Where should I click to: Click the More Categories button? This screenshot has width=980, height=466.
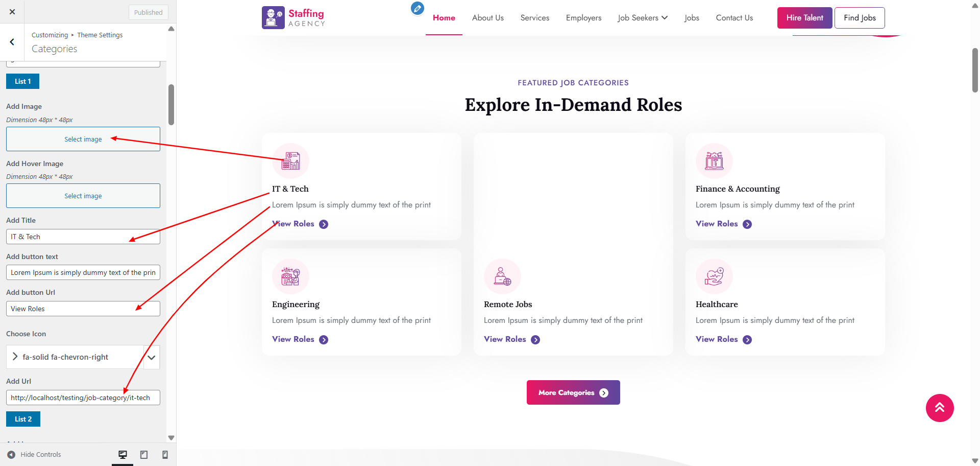click(573, 392)
